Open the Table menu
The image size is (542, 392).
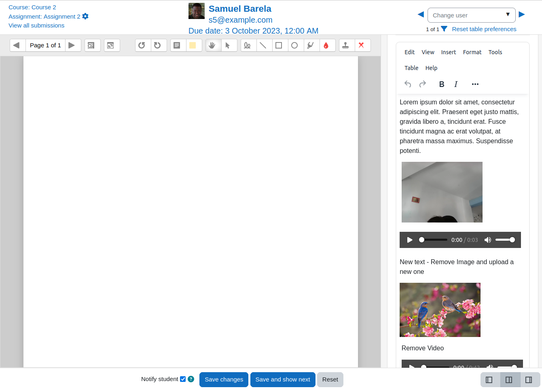[x=411, y=68]
